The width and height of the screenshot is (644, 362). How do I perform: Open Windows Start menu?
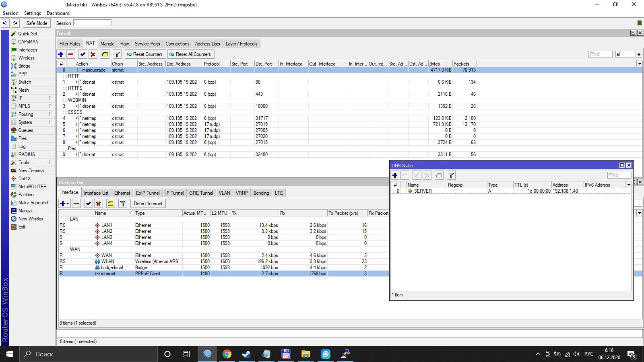(x=10, y=354)
